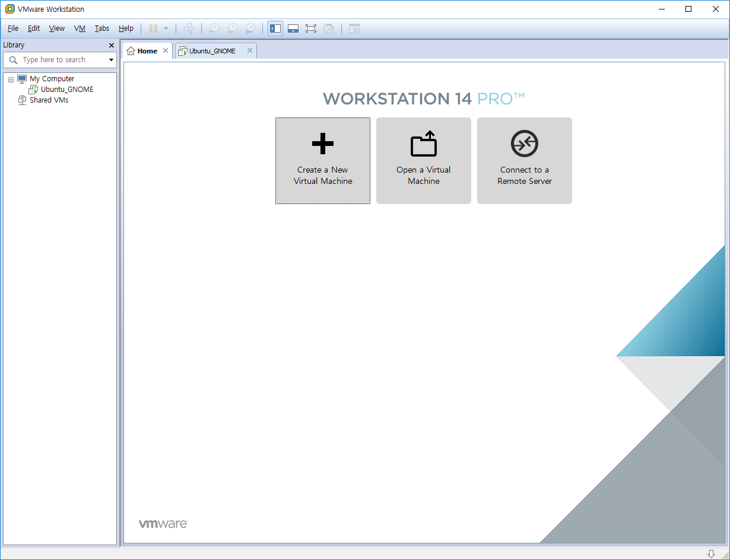Click the home icon on the Home tab
The width and height of the screenshot is (730, 560).
click(131, 51)
